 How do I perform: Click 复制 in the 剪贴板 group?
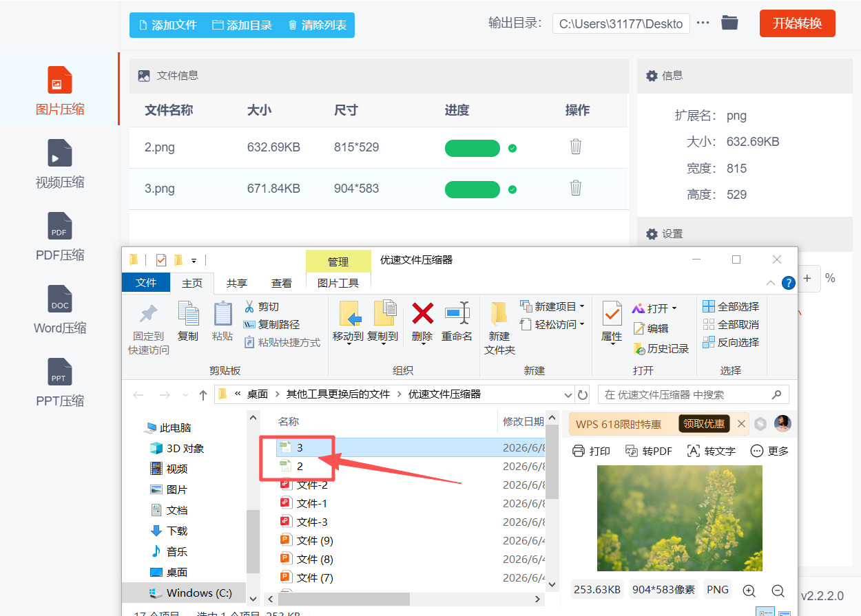[188, 321]
